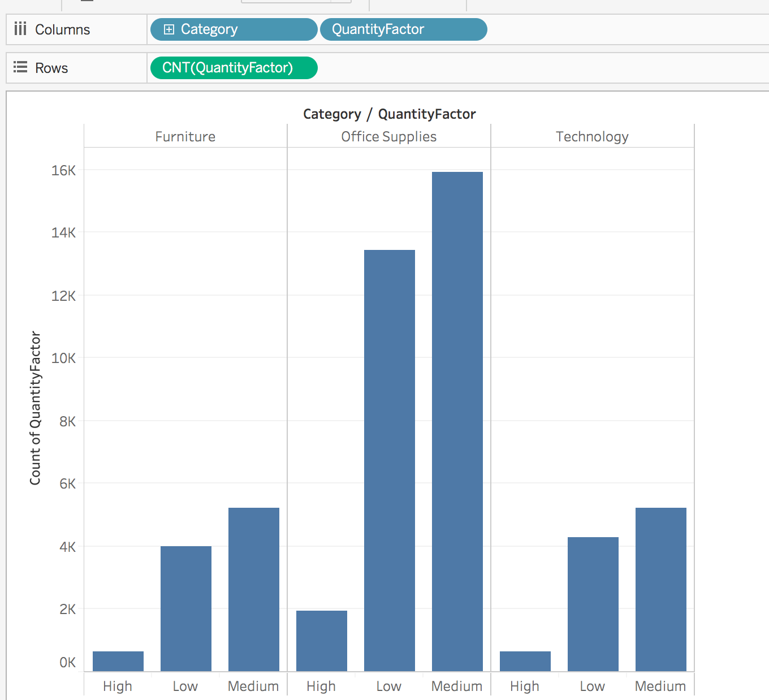The height and width of the screenshot is (700, 769).
Task: Select the Office Supplies column header
Action: 389,137
